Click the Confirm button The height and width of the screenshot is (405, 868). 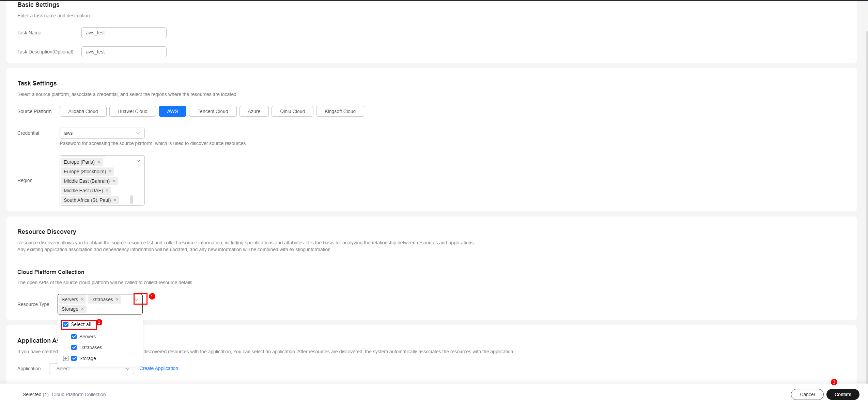tap(842, 394)
